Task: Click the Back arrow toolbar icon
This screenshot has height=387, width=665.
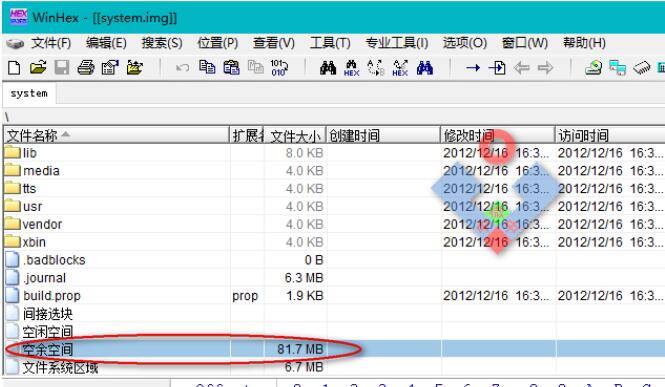Action: [522, 67]
